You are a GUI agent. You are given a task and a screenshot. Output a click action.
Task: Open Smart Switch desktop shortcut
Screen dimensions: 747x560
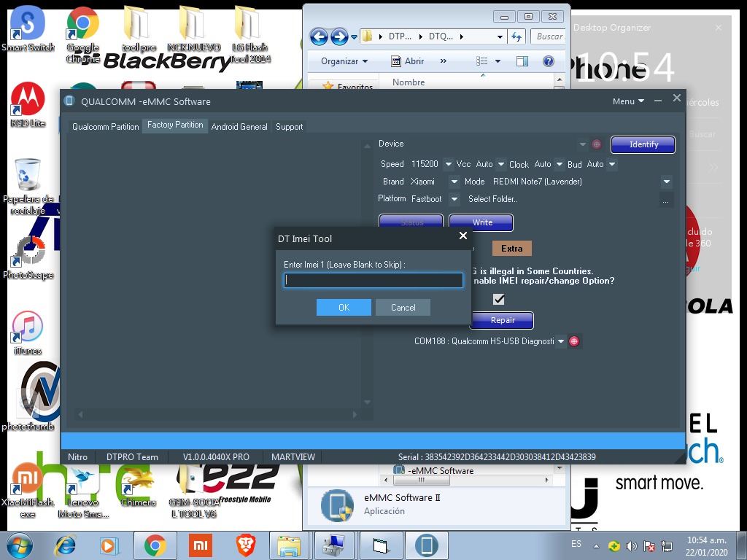28,28
